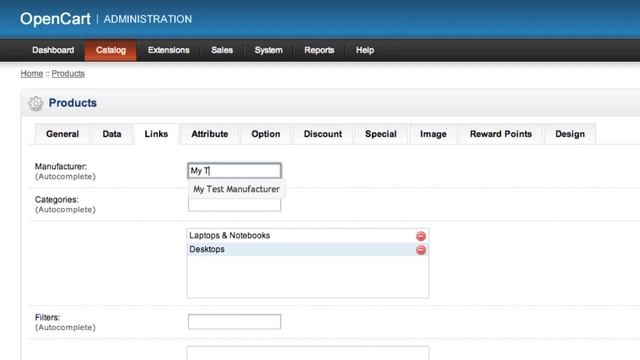
Task: Select the Desktops category row
Action: [x=308, y=249]
